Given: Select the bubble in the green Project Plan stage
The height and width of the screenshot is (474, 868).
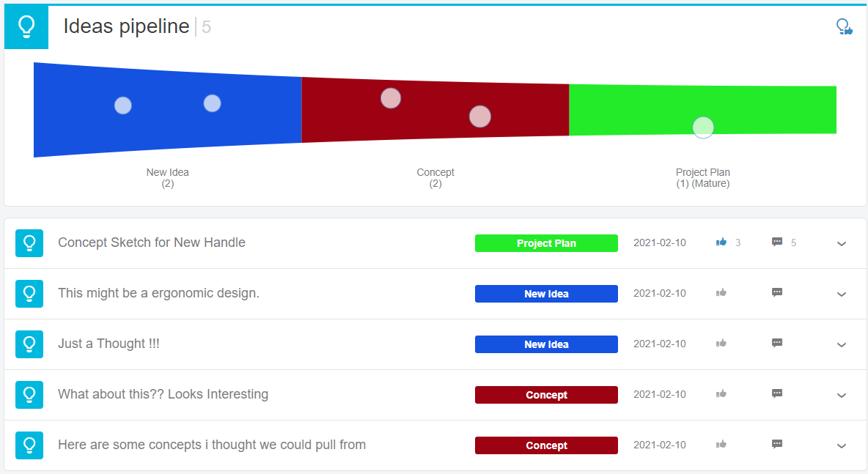Looking at the screenshot, I should (x=703, y=127).
